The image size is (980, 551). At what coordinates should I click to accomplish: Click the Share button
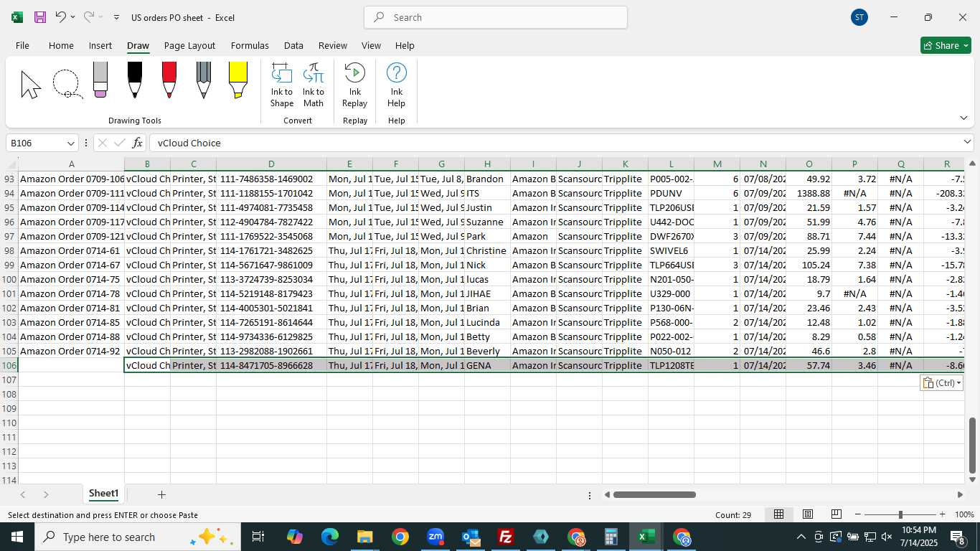tap(946, 45)
